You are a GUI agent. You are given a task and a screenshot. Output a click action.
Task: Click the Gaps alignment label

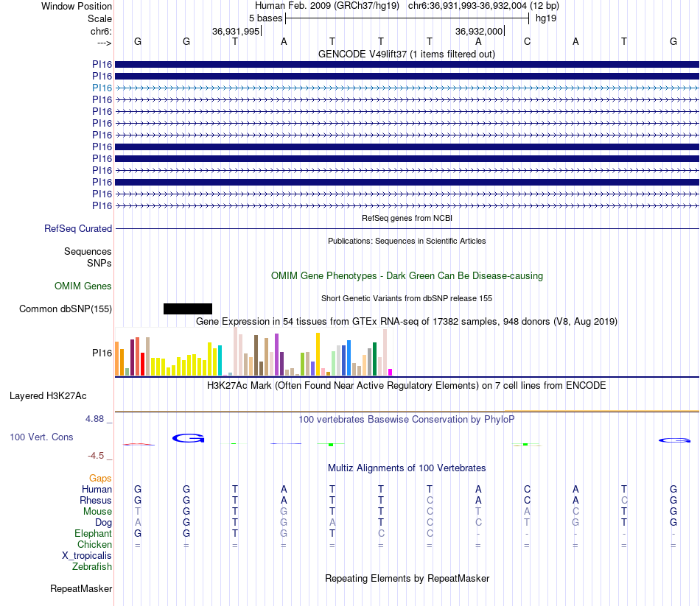coord(100,479)
